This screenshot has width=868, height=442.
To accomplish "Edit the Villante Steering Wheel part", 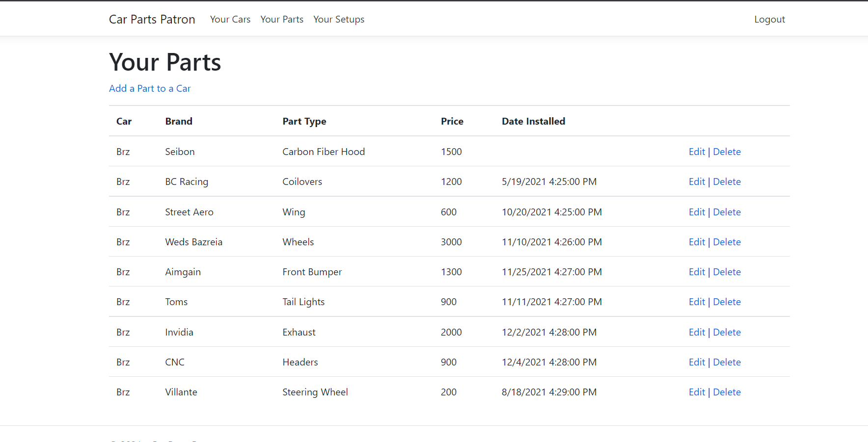I will coord(696,392).
